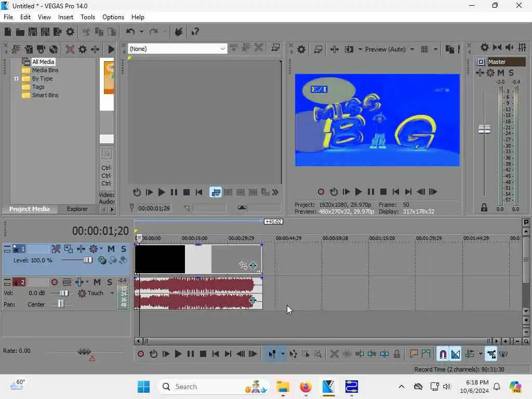This screenshot has height=399, width=532.
Task: Click the trimmer timecode field 00:00:01;29
Action: coord(154,208)
